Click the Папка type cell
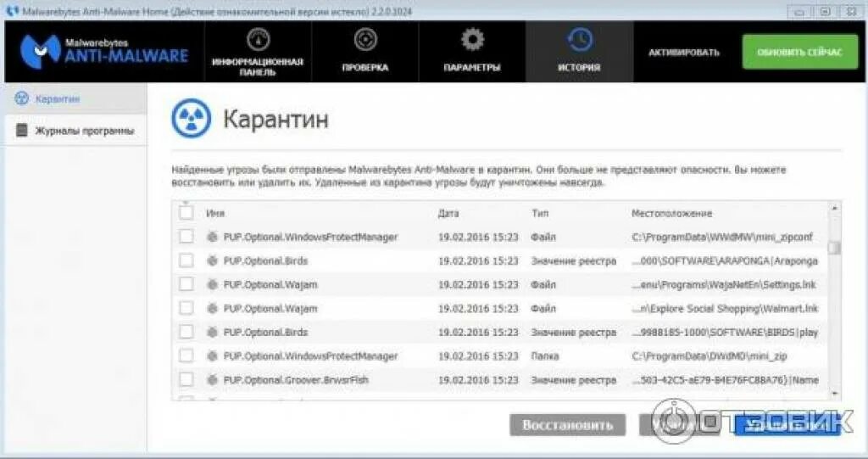Screen dimensions: 868x459 pyautogui.click(x=545, y=356)
